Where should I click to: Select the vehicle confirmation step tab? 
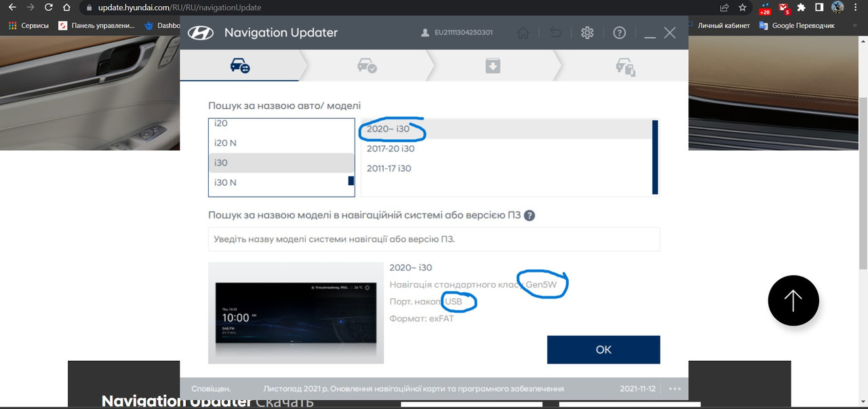click(x=367, y=66)
